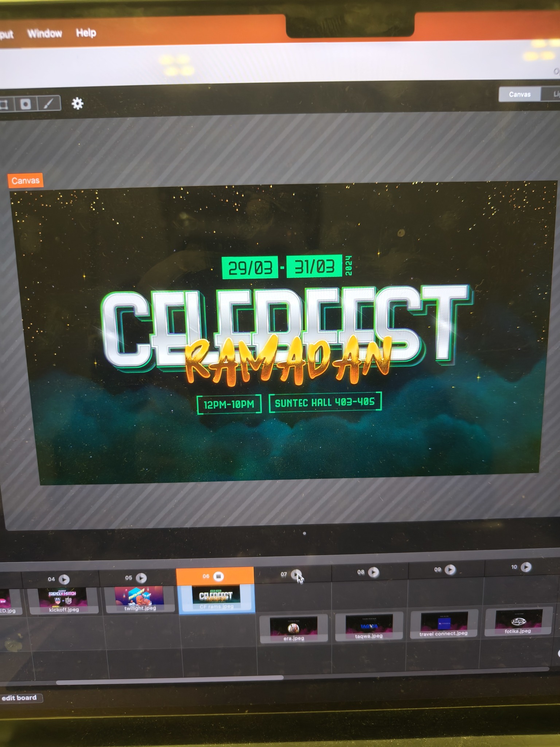Click the edit board button
The width and height of the screenshot is (560, 747).
click(x=20, y=698)
